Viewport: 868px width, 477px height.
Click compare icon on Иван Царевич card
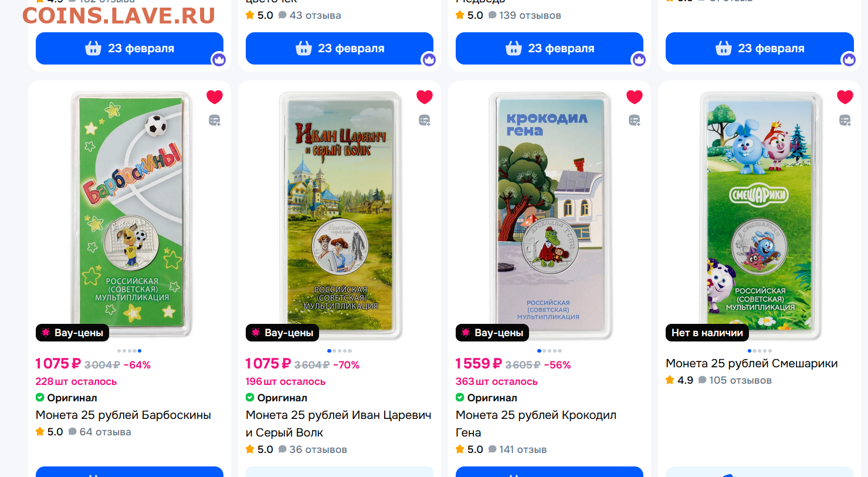pos(425,120)
